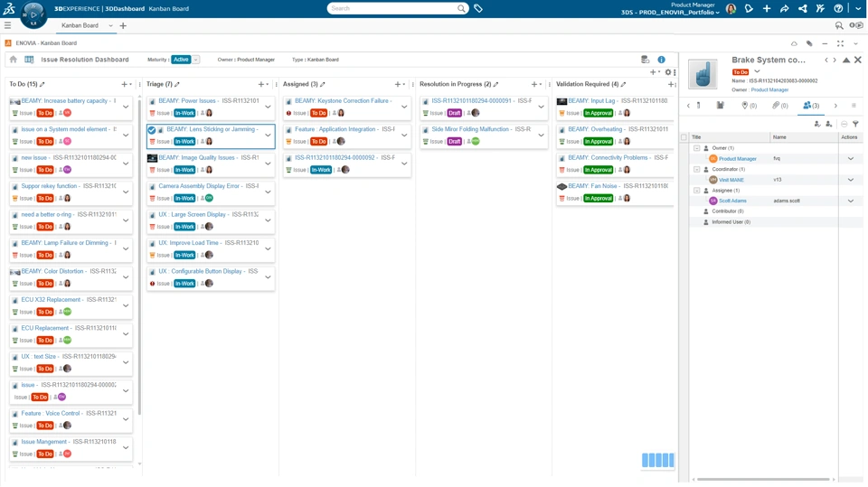The height and width of the screenshot is (487, 868).
Task: Expand Side Mirror Folding Malfunction card chevron
Action: (541, 135)
